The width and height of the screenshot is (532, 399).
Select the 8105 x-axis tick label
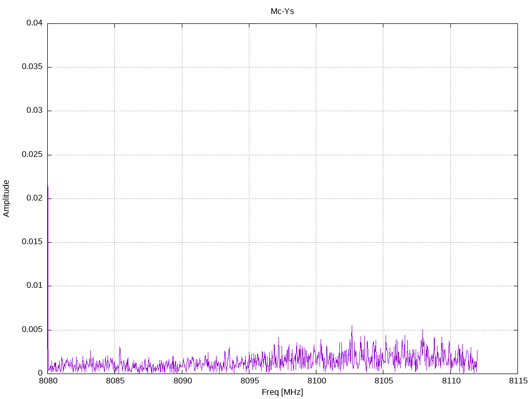(383, 381)
